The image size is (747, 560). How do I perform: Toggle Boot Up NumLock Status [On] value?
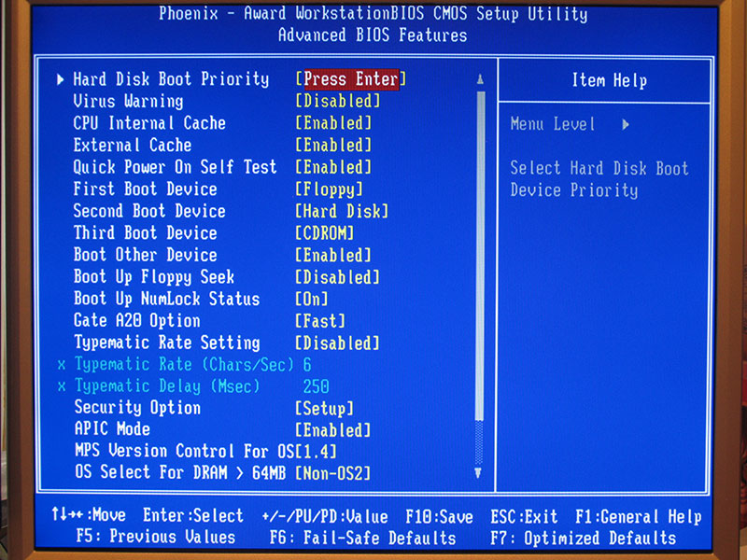tap(312, 299)
